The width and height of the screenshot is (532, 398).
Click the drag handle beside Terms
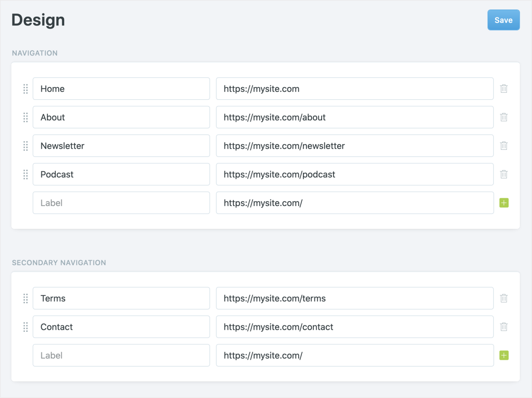click(25, 298)
